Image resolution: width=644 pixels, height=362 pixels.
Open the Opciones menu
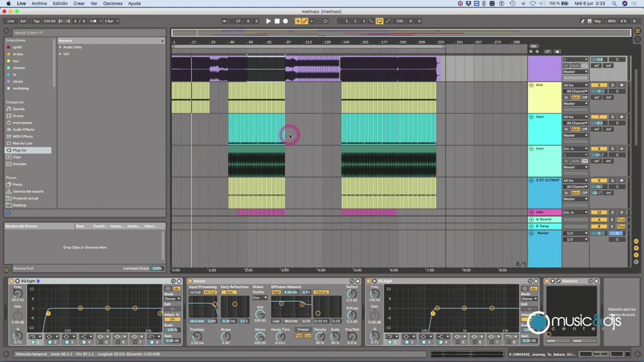(113, 3)
